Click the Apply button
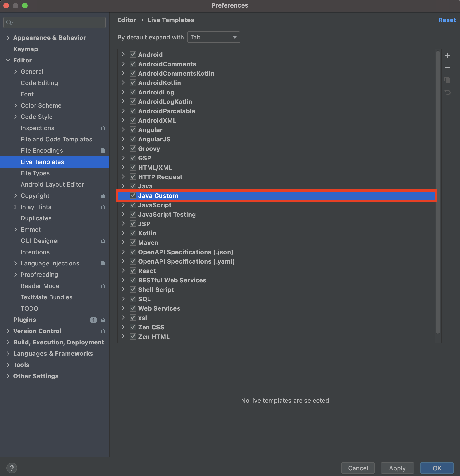Image resolution: width=460 pixels, height=476 pixels. 397,468
